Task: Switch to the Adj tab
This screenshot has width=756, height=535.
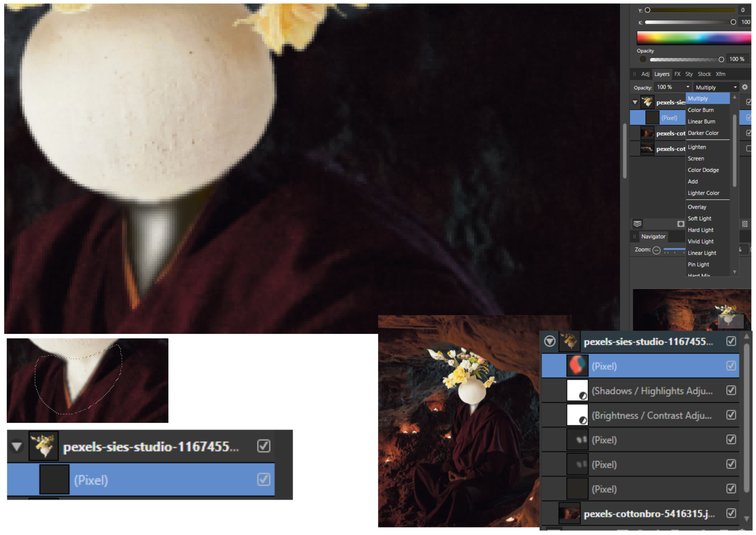Action: [645, 74]
